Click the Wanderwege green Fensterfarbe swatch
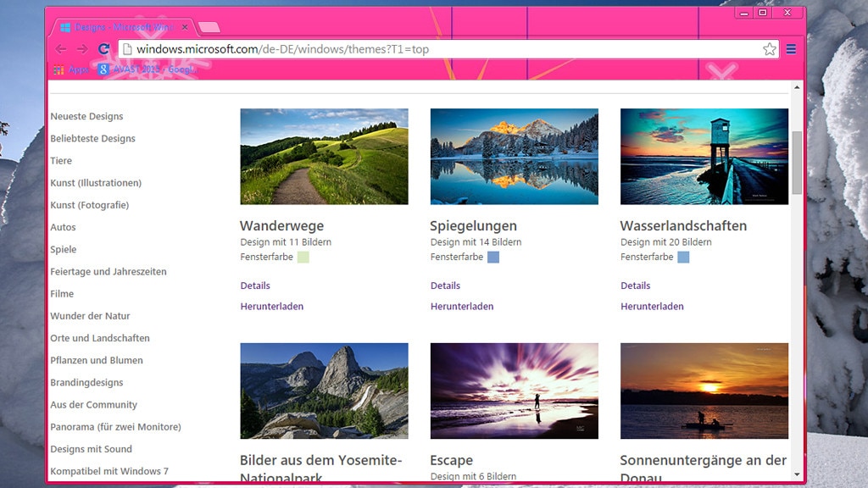This screenshot has height=488, width=868. click(x=303, y=257)
